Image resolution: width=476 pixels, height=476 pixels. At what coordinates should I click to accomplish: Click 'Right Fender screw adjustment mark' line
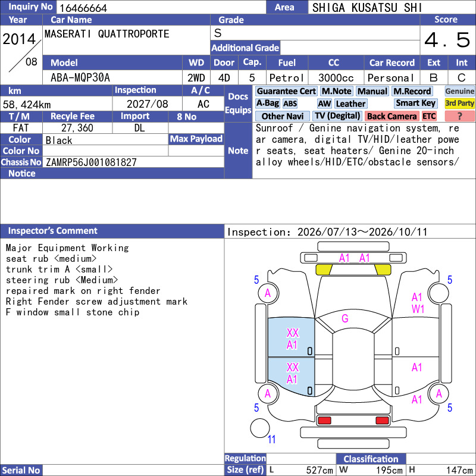(96, 301)
